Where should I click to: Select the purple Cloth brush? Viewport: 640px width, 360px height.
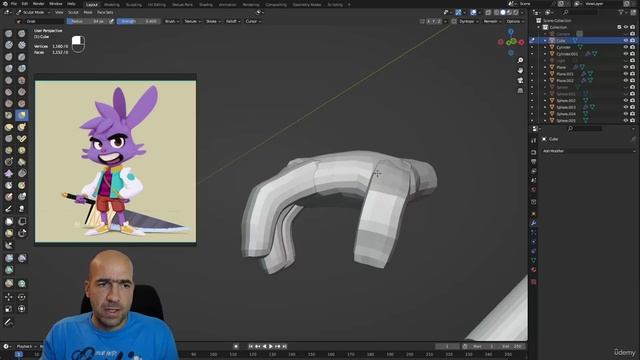pyautogui.click(x=9, y=173)
